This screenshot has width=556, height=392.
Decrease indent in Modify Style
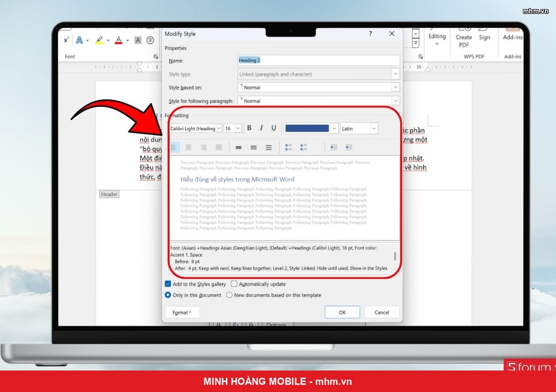[333, 147]
